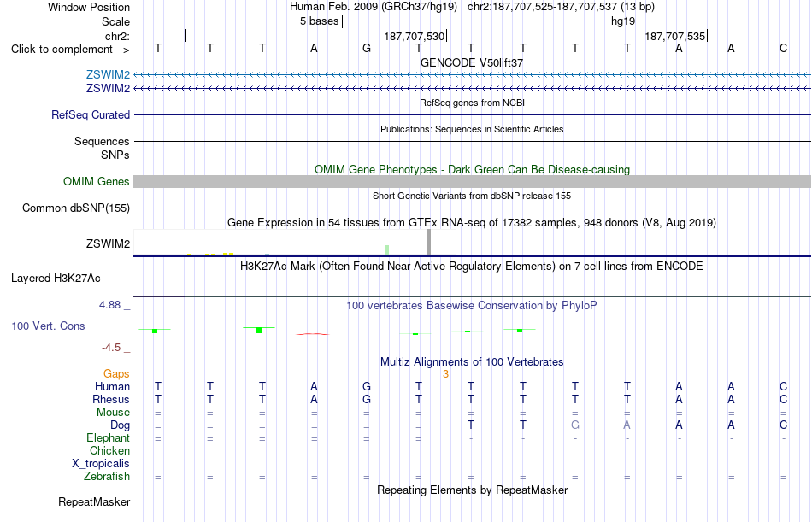The height and width of the screenshot is (522, 812).
Task: Click '100 vertebrates Basewise Conservation by PhyloP' title
Action: coord(472,306)
